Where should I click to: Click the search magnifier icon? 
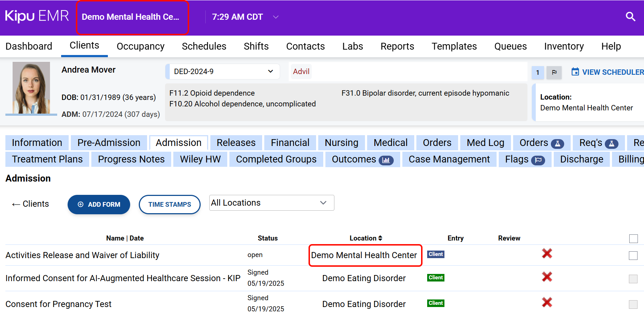coord(630,17)
